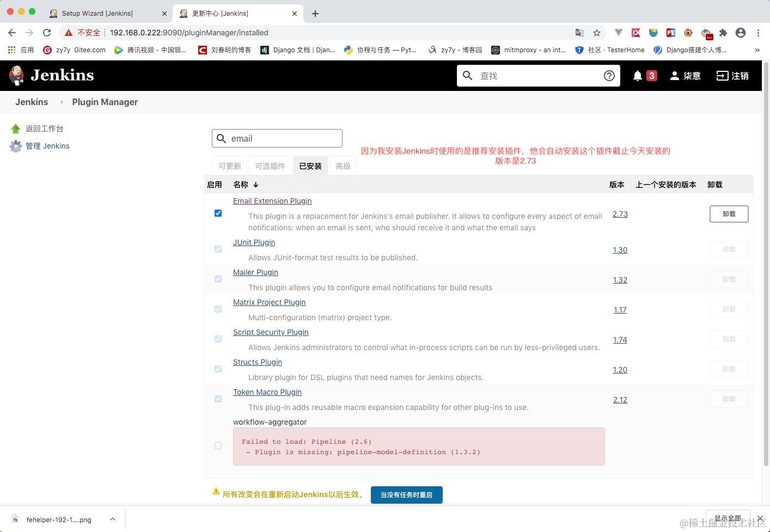Toggle Structs Plugin enable checkbox
This screenshot has height=532, width=770.
click(x=218, y=369)
